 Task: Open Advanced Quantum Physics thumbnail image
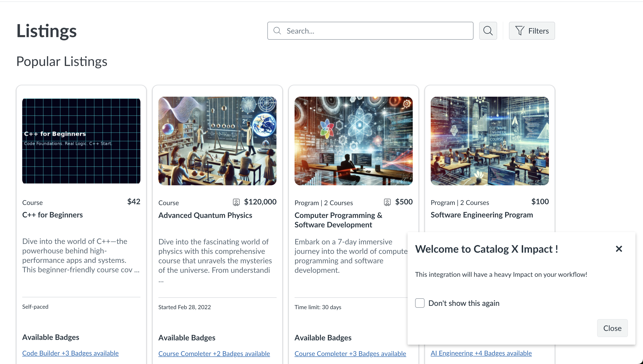pos(217,141)
